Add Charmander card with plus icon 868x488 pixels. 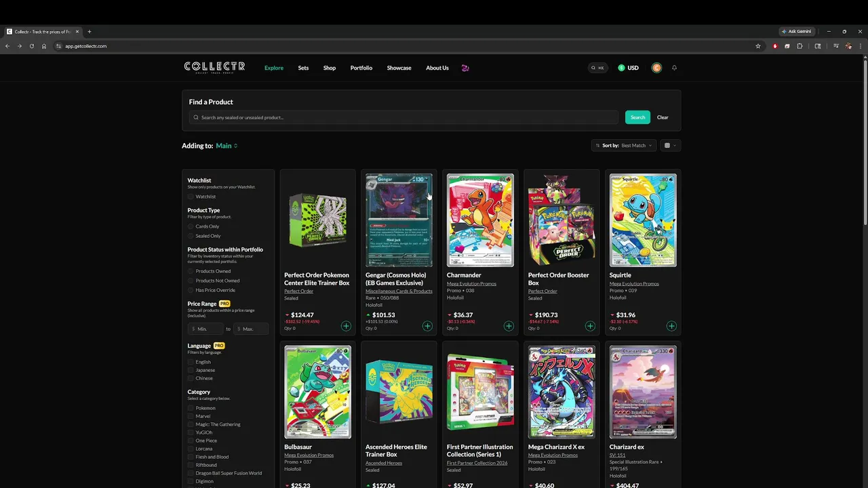[509, 326]
